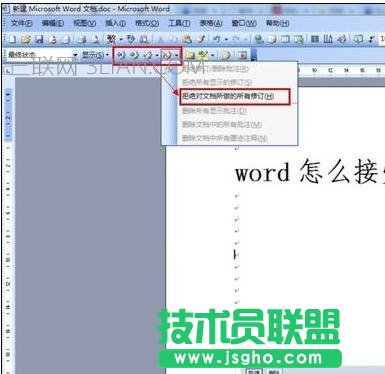Open the Tables and Borders toolbar icon
The height and width of the screenshot is (374, 385).
[272, 39]
